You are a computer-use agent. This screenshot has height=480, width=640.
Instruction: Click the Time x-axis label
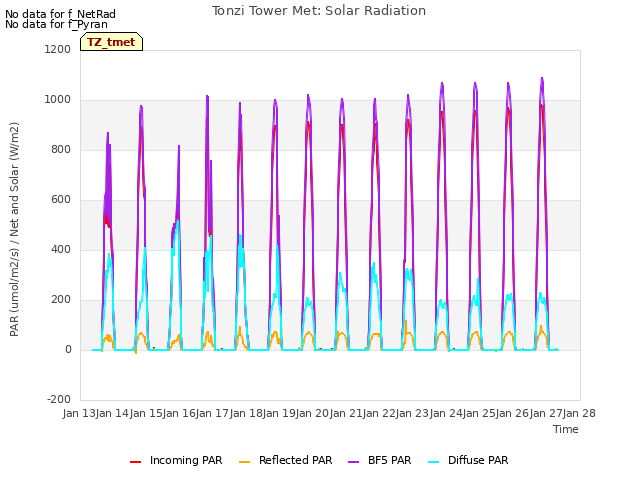click(566, 429)
